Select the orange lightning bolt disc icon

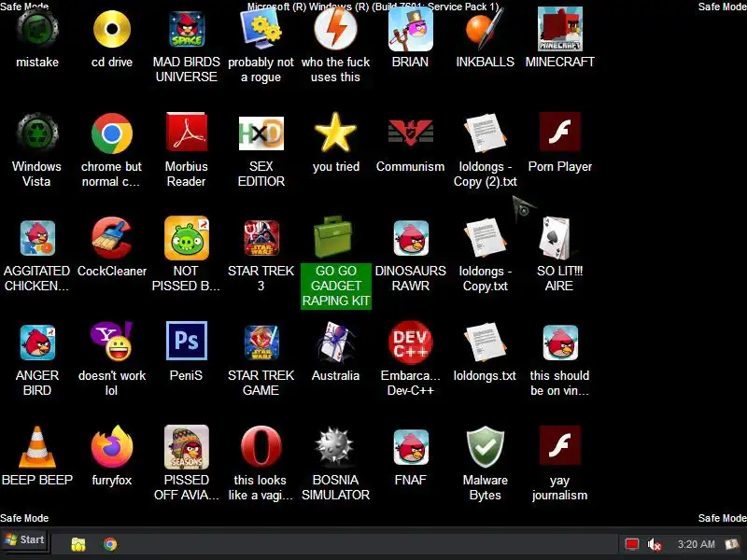pos(335,29)
